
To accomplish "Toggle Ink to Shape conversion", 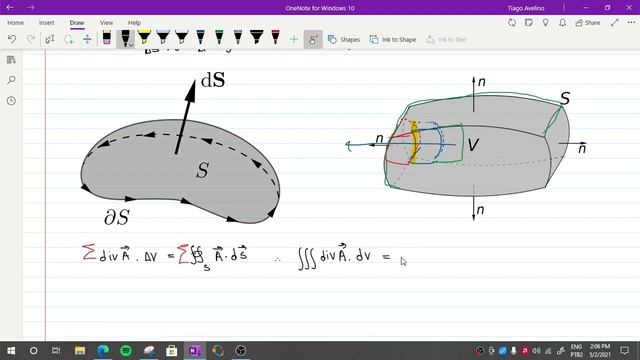I will [393, 40].
